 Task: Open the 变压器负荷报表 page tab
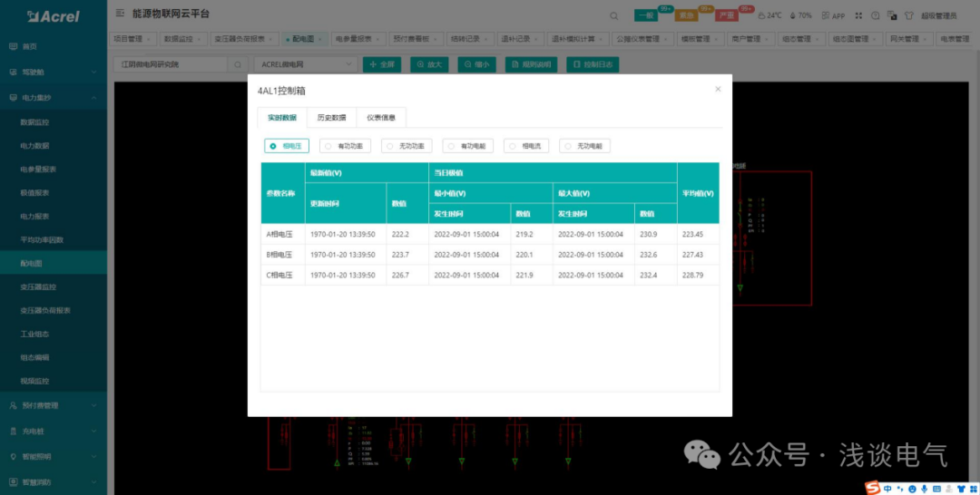(x=244, y=39)
